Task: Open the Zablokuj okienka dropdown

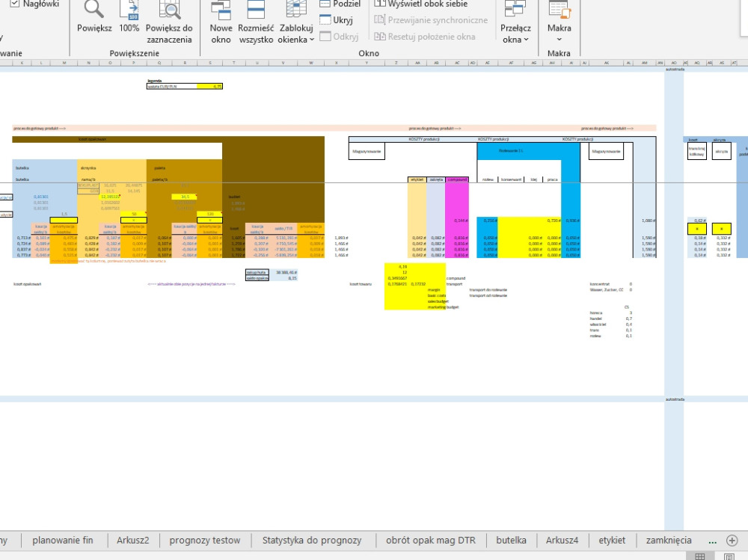Action: (295, 23)
